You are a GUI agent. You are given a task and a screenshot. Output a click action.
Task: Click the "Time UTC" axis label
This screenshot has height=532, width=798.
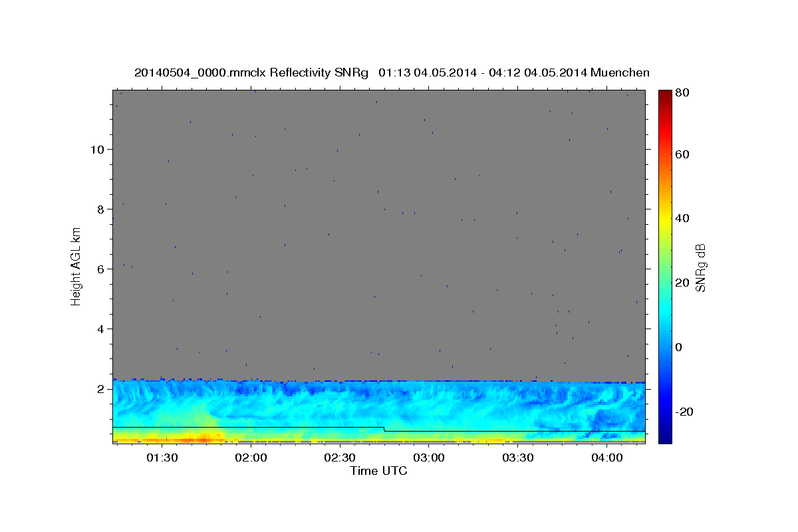(378, 471)
